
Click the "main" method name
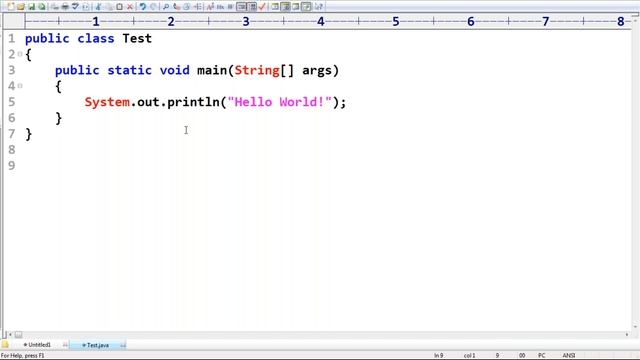click(x=212, y=70)
